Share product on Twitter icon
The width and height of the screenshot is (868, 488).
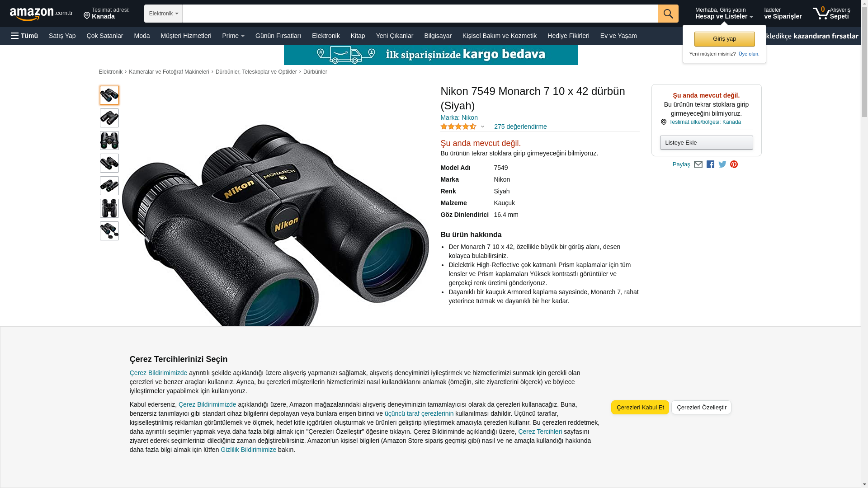pos(722,164)
